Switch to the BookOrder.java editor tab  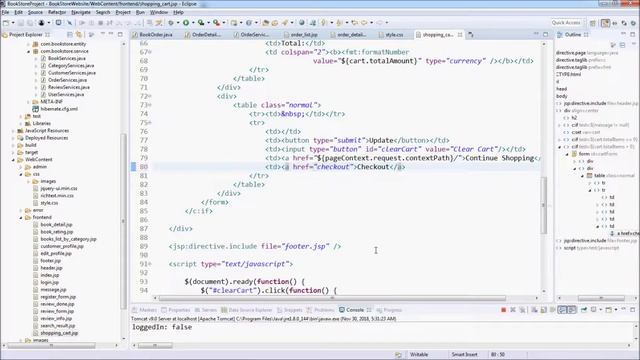pos(153,35)
